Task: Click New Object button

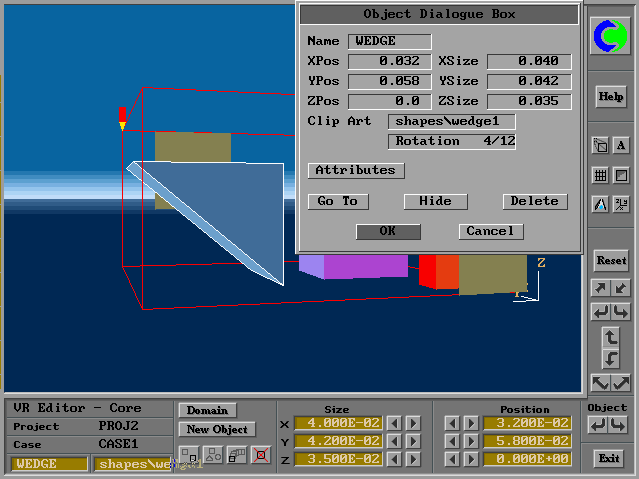Action: 216,430
